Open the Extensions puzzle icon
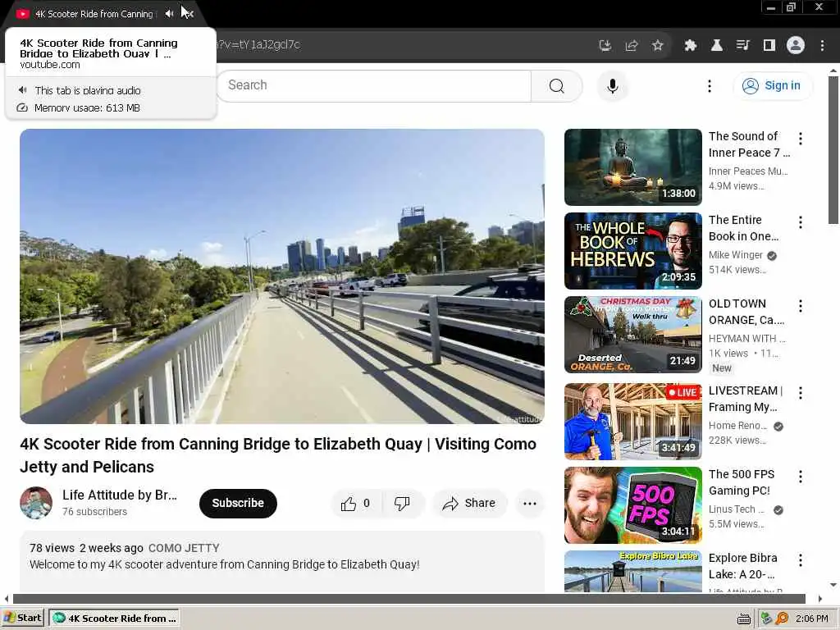This screenshot has width=840, height=630. click(x=690, y=46)
